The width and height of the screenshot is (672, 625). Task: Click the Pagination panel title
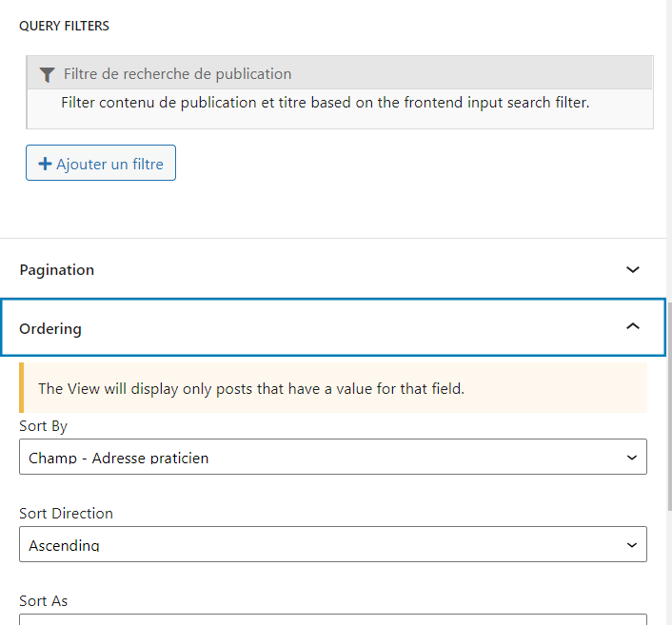coord(57,270)
